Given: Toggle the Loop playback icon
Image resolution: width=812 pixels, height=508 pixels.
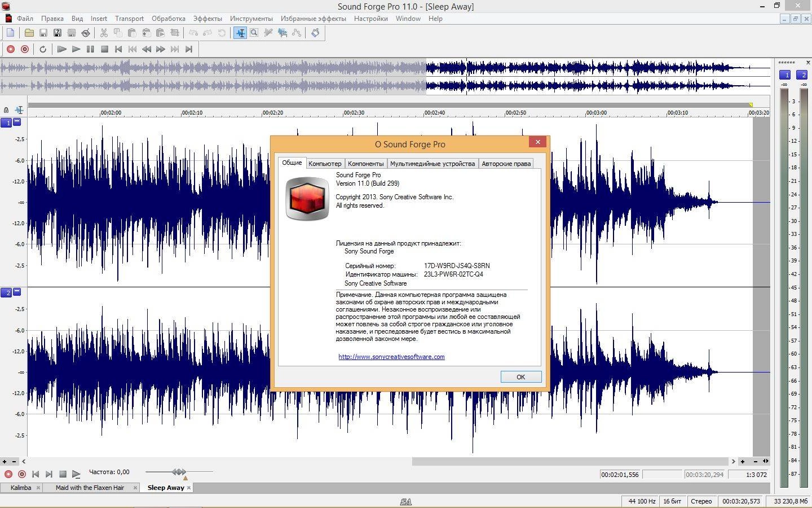Looking at the screenshot, I should coord(43,49).
